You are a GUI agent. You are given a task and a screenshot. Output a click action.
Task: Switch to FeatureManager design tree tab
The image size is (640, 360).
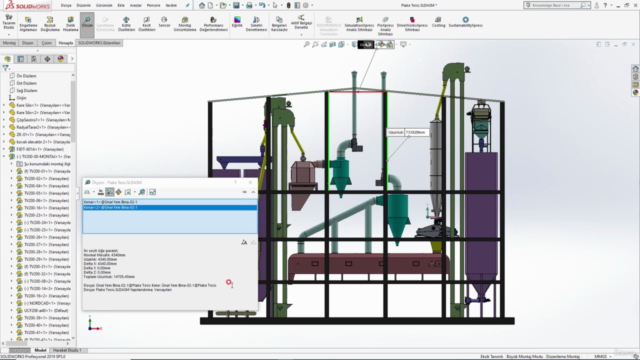(8, 59)
